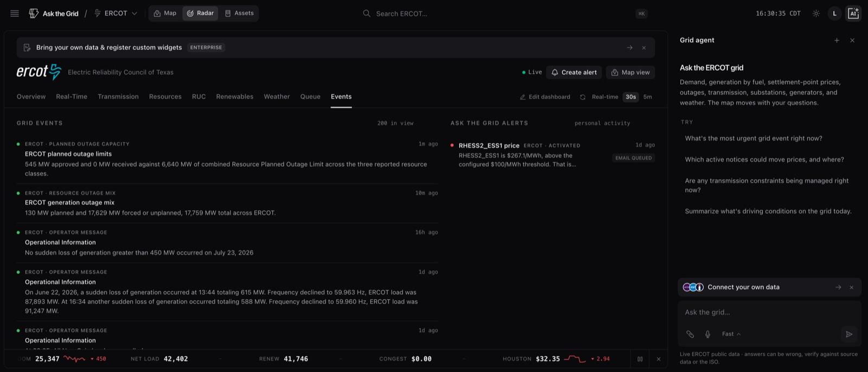This screenshot has width=868, height=372.
Task: Ask about transmission constraints being managed
Action: [x=767, y=185]
